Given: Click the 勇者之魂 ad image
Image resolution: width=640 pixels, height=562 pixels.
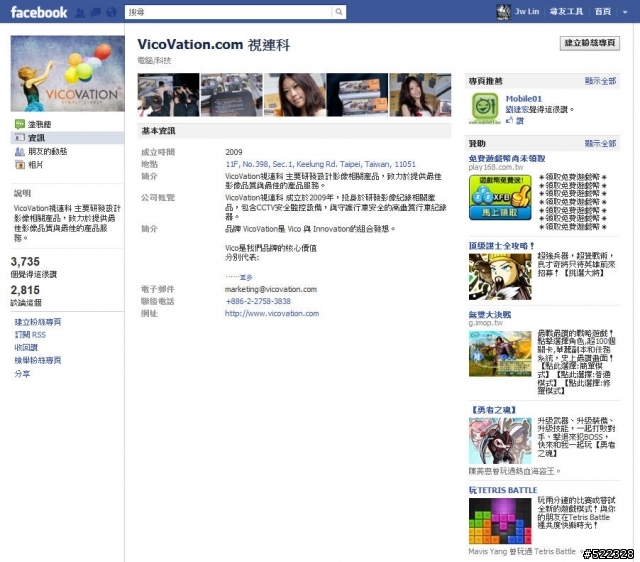Looking at the screenshot, I should pyautogui.click(x=500, y=441).
